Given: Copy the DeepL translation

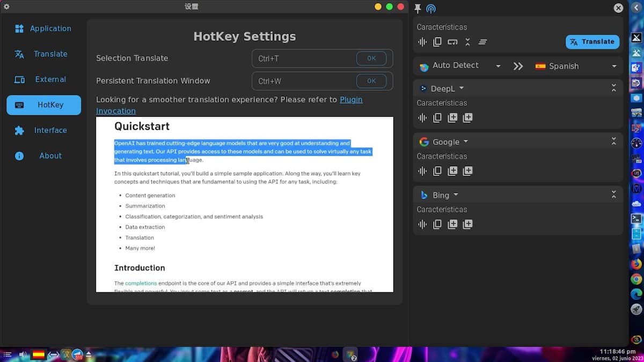Looking at the screenshot, I should (437, 118).
